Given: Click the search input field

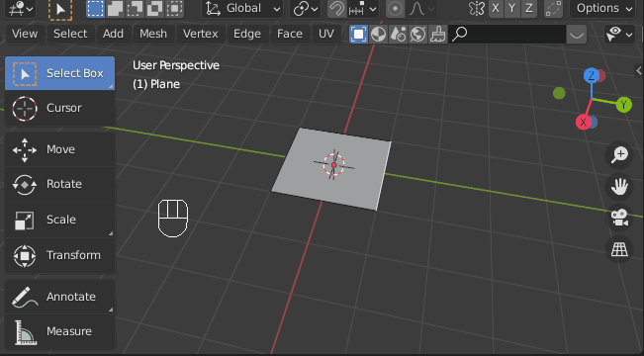Looking at the screenshot, I should 507,34.
